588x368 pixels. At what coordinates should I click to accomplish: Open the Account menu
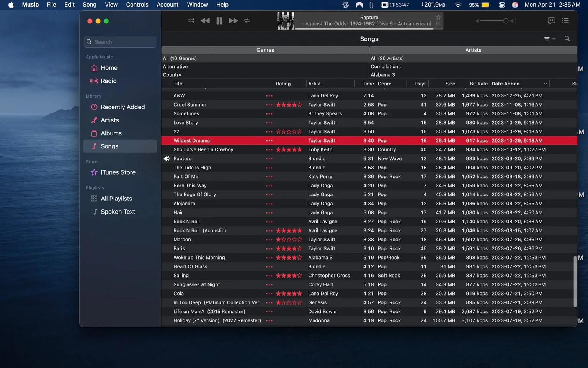(168, 5)
